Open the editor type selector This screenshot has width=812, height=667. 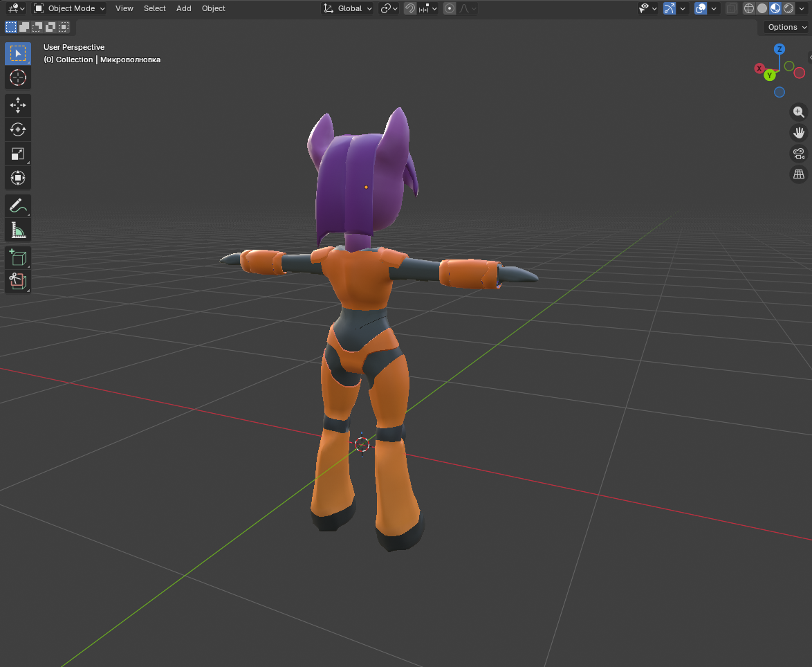click(x=17, y=8)
